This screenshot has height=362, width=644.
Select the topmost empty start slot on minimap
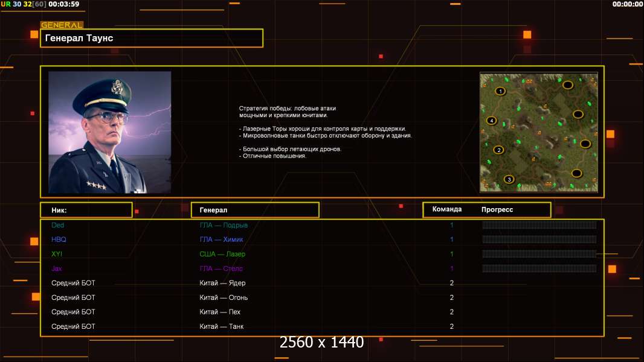(568, 85)
